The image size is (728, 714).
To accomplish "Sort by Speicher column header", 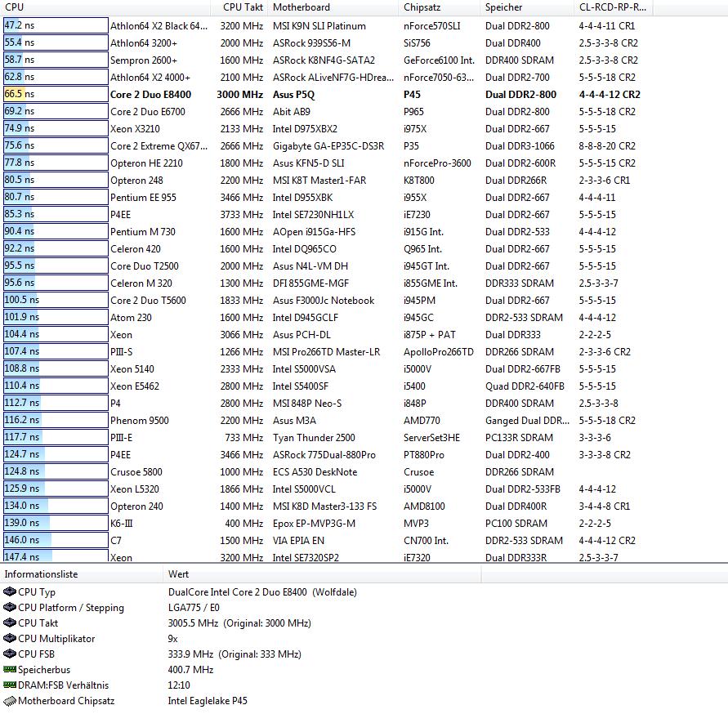I will pyautogui.click(x=527, y=7).
